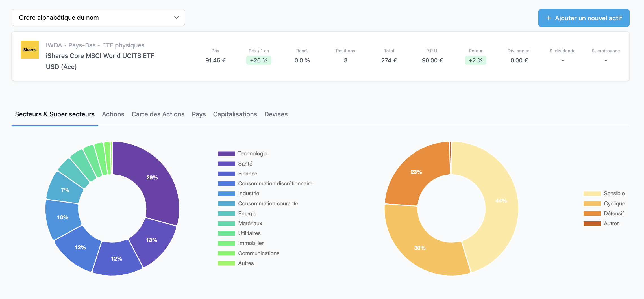Switch to the Actions tab
Image resolution: width=644 pixels, height=299 pixels.
click(113, 114)
